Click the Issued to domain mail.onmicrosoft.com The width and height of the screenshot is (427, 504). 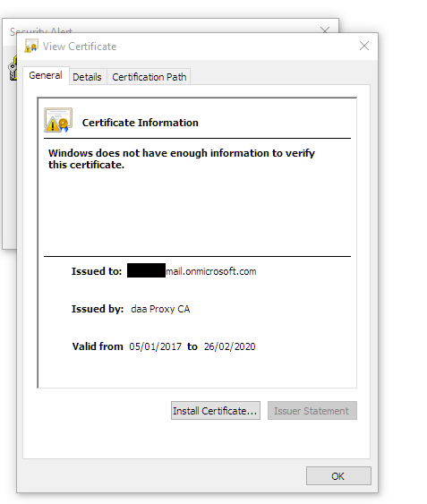[211, 271]
